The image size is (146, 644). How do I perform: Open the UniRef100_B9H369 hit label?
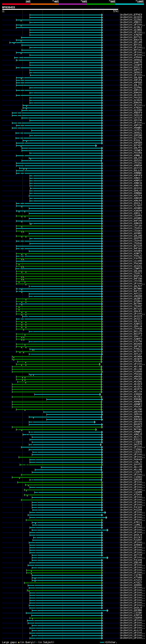131,419
